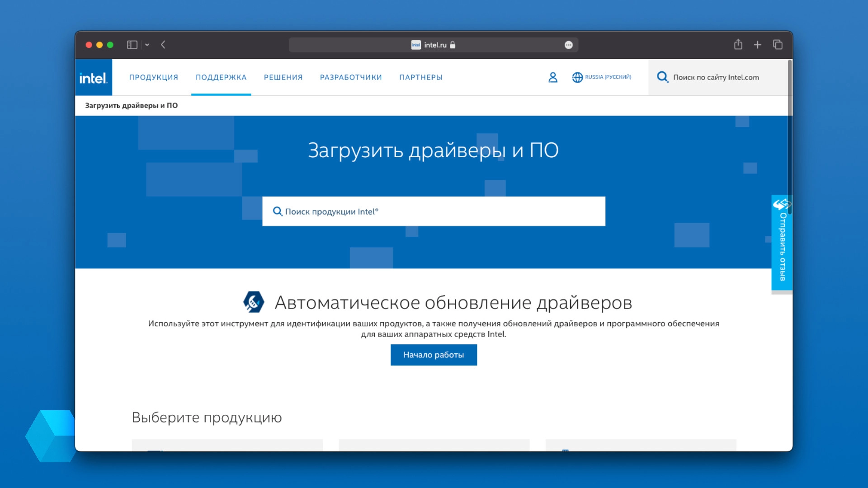The image size is (868, 488).
Task: Open the РАЗРАБОТЧИКИ menu
Action: pyautogui.click(x=351, y=77)
